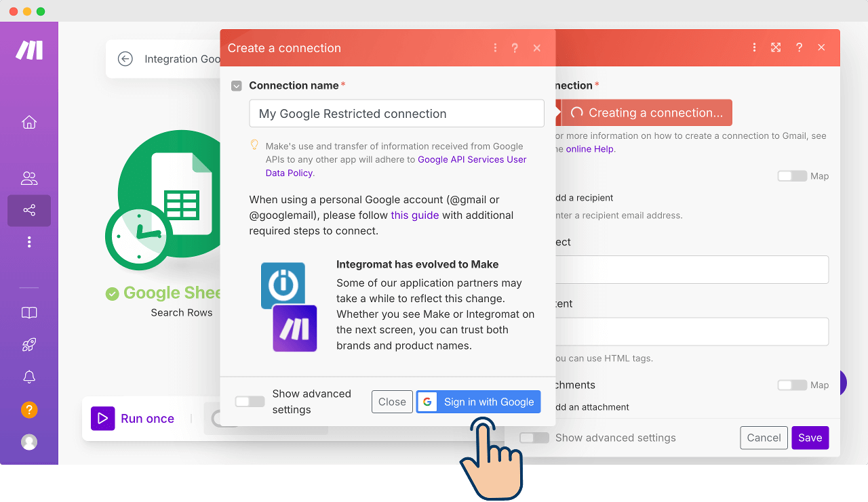
Task: Click the red macOS window close button
Action: point(14,12)
